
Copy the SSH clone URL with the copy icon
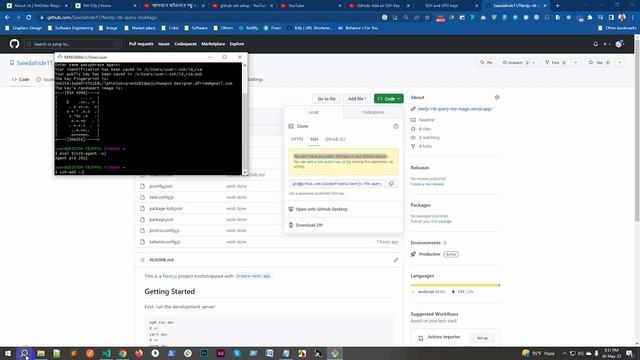pyautogui.click(x=391, y=184)
